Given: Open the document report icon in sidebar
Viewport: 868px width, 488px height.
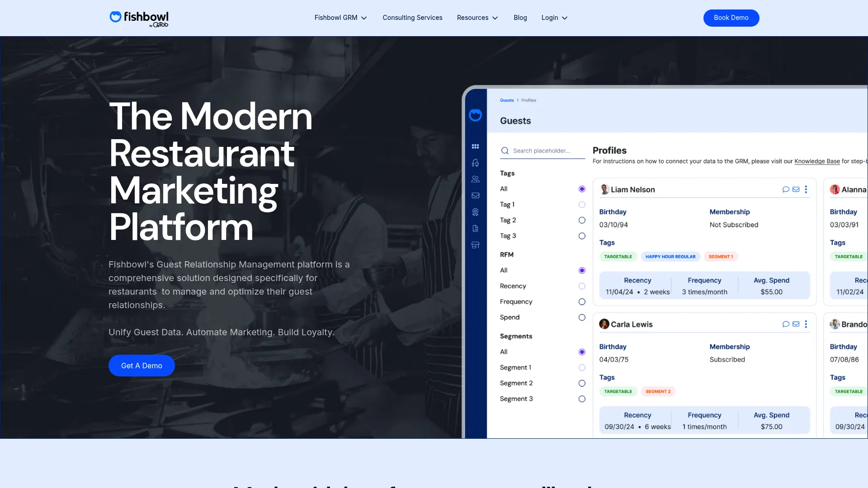Looking at the screenshot, I should coord(475,229).
